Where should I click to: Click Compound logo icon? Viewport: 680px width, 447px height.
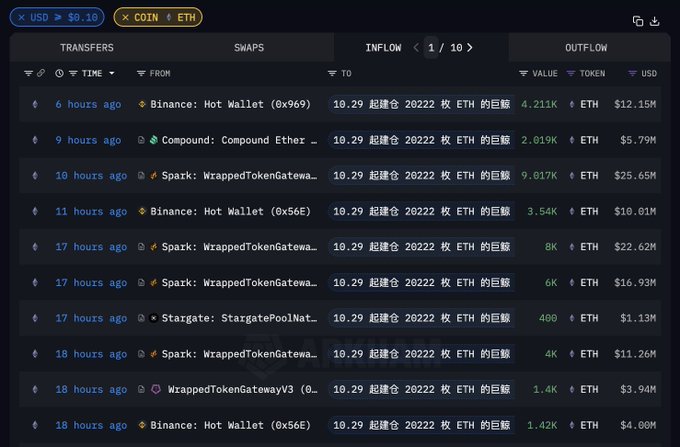point(154,140)
